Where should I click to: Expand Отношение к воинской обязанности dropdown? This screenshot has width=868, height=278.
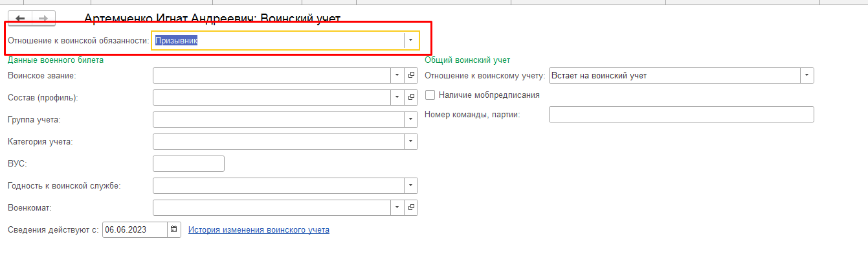click(411, 40)
